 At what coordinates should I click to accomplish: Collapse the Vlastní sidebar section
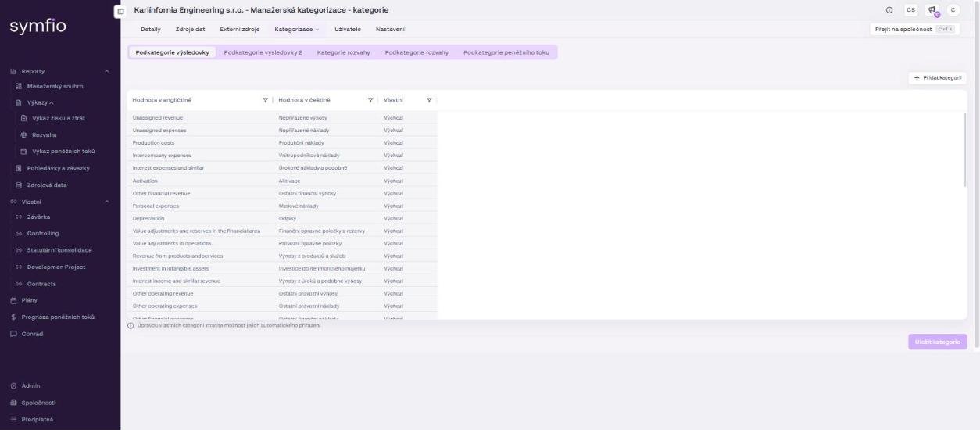click(106, 202)
